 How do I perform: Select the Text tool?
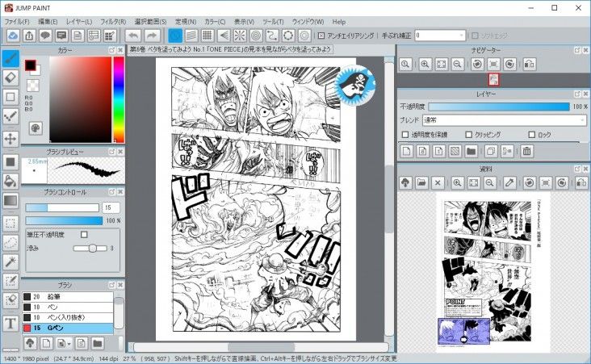tap(10, 324)
